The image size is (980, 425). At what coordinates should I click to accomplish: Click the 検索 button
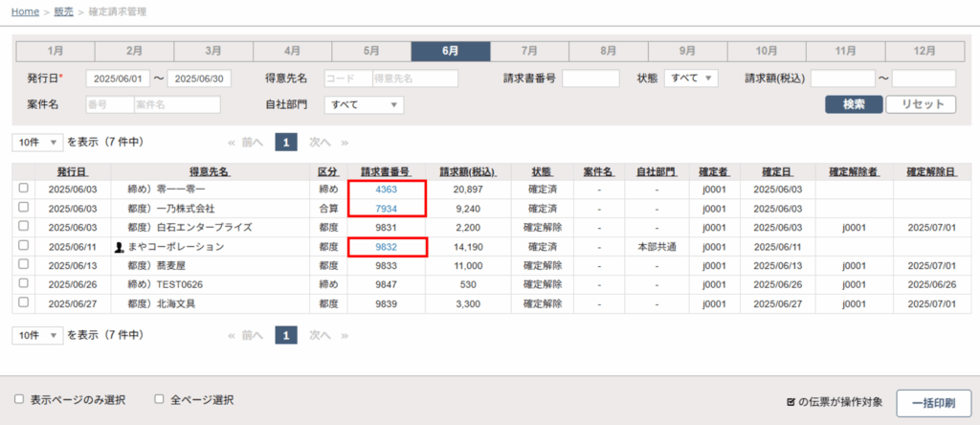point(854,104)
